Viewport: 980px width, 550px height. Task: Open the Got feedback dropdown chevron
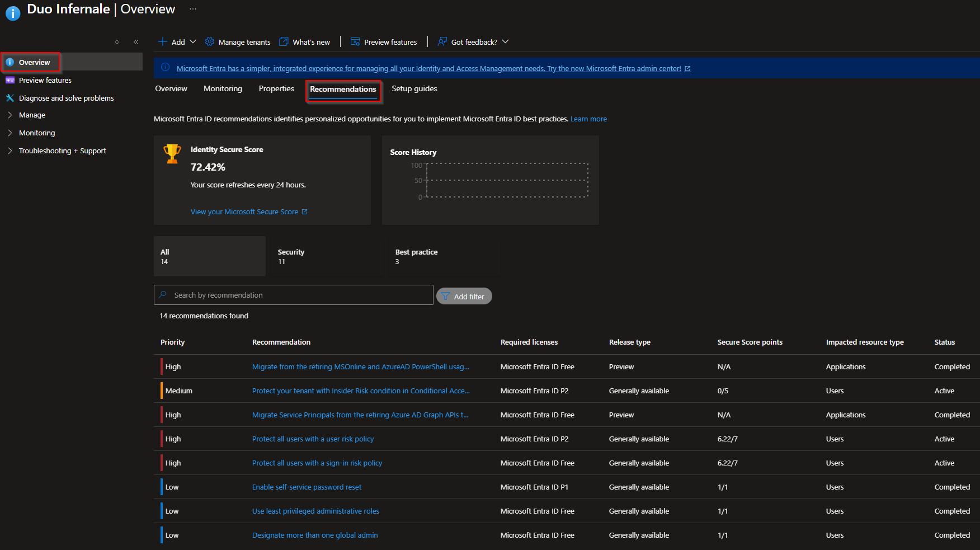tap(505, 41)
